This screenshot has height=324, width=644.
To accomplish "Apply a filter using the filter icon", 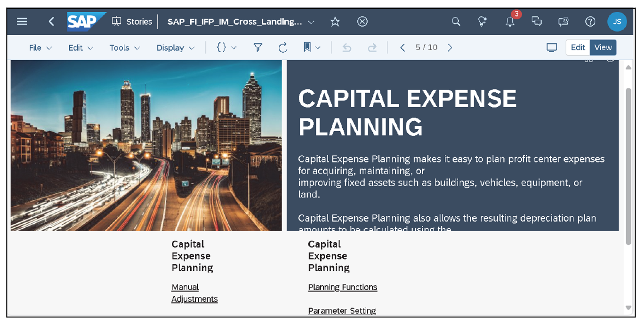I will [x=258, y=47].
